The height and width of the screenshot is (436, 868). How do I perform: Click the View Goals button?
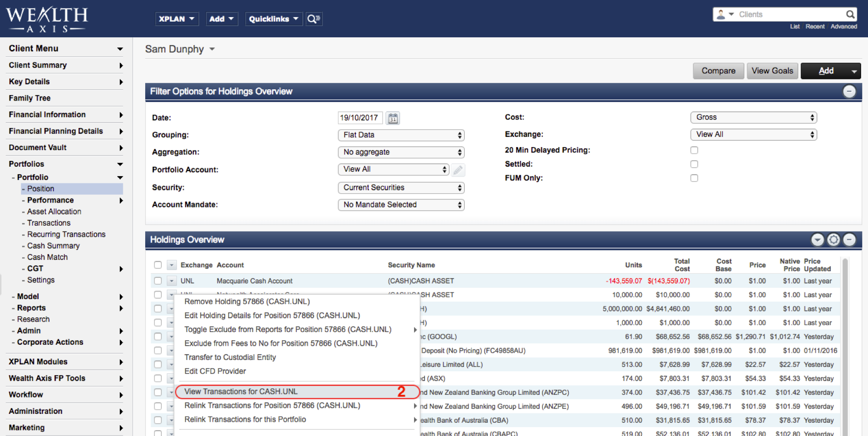772,71
